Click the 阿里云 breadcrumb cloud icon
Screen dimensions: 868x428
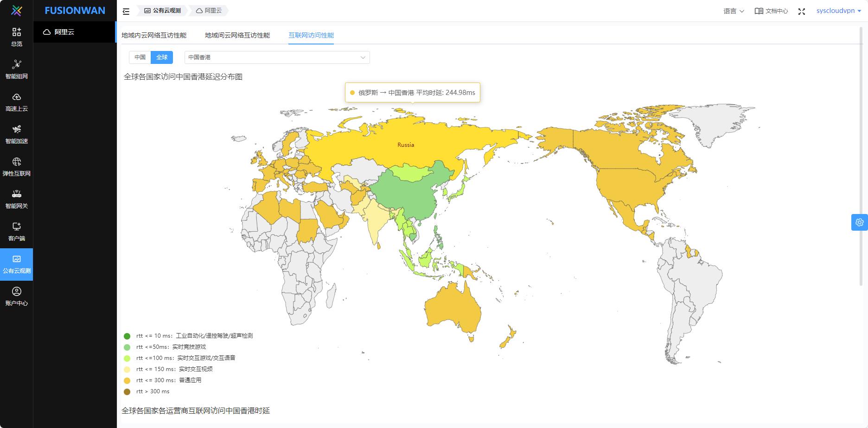[x=199, y=11]
